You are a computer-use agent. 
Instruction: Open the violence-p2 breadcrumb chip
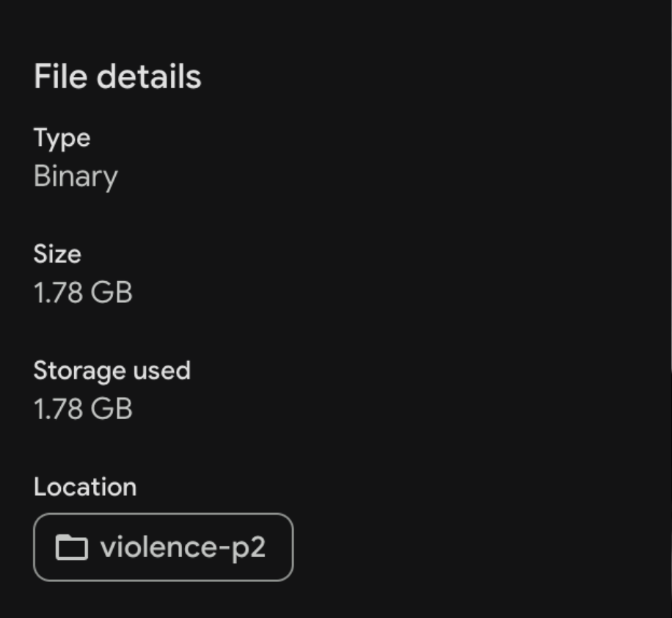tap(163, 548)
